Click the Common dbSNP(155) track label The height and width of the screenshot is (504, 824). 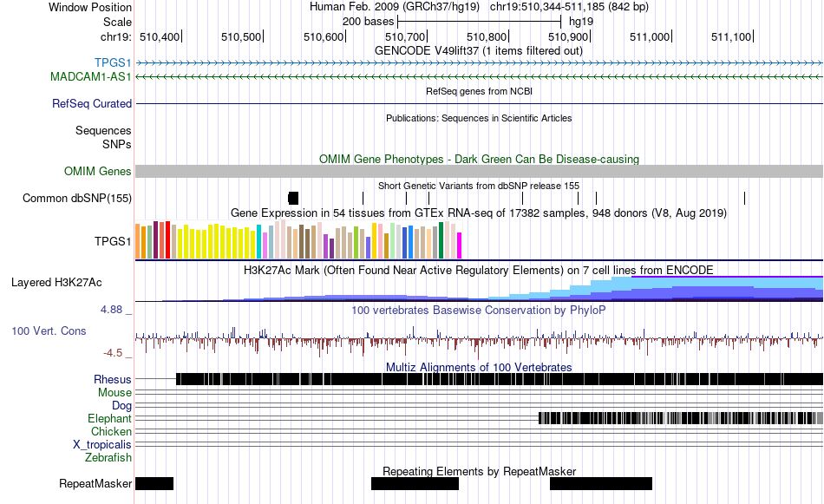77,198
